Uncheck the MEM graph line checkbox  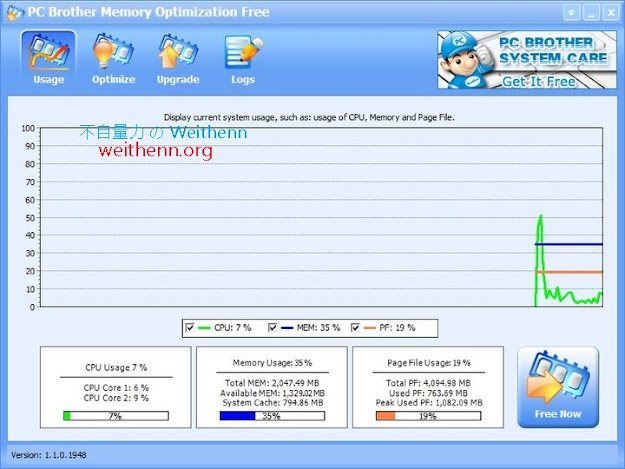(x=272, y=328)
